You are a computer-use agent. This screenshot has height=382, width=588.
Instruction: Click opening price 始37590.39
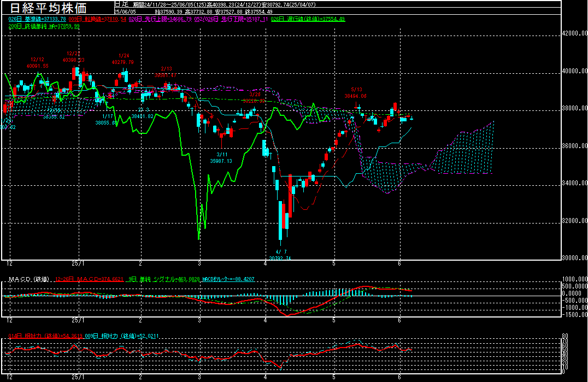click(x=168, y=11)
